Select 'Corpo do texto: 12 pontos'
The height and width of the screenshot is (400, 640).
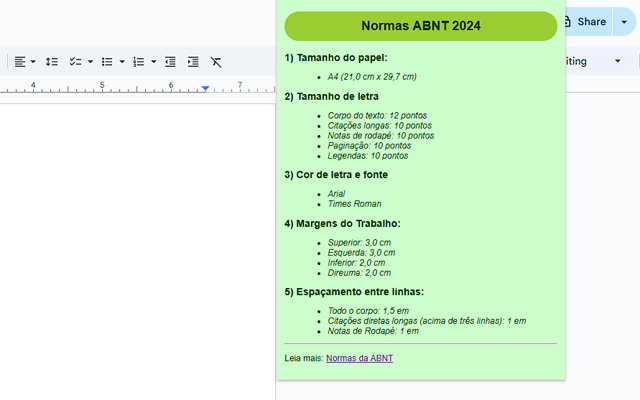coord(377,116)
